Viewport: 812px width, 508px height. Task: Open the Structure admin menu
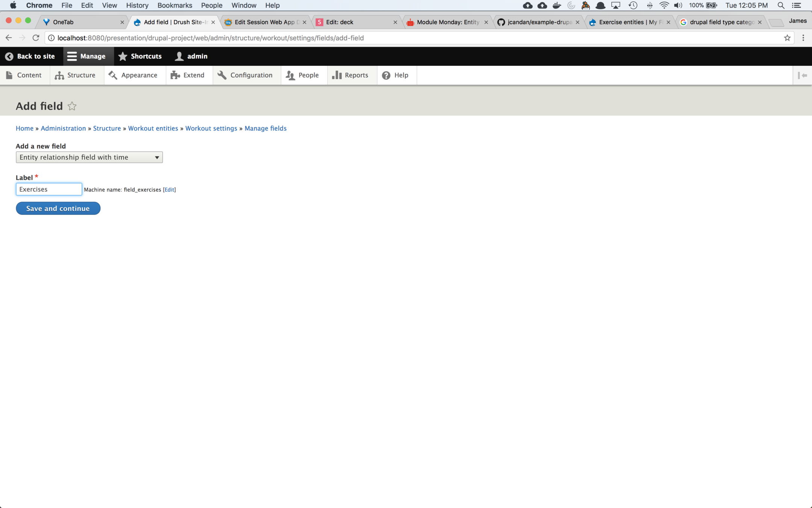[75, 75]
